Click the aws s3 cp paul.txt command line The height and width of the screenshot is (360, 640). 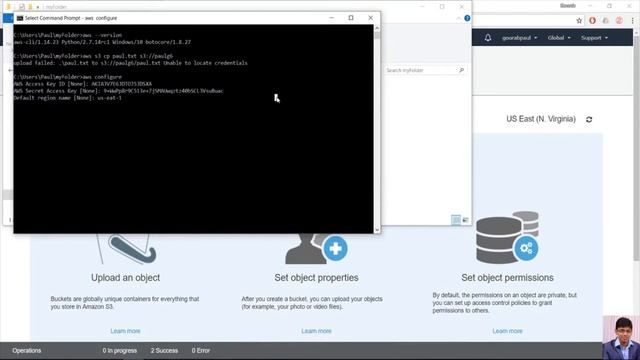[x=93, y=56]
